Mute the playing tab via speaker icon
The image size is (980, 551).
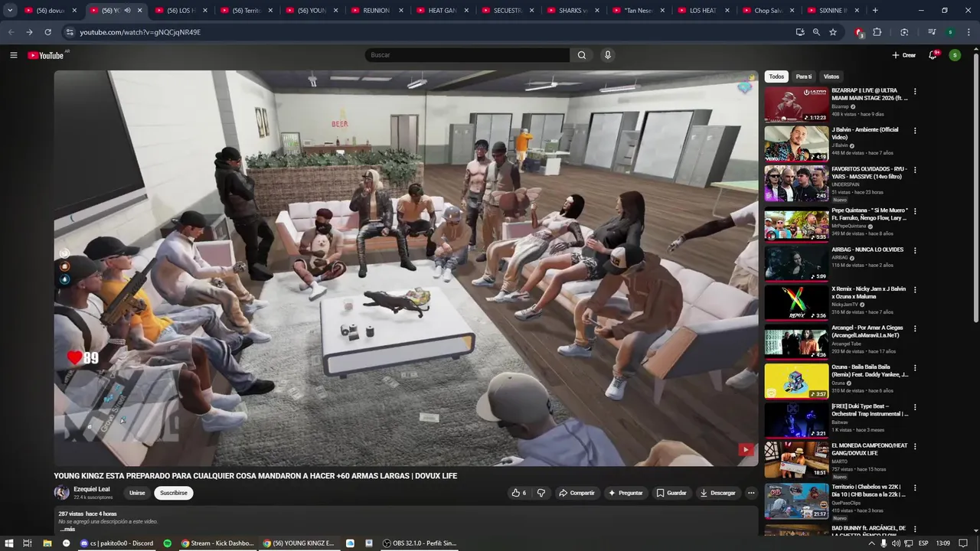(127, 11)
